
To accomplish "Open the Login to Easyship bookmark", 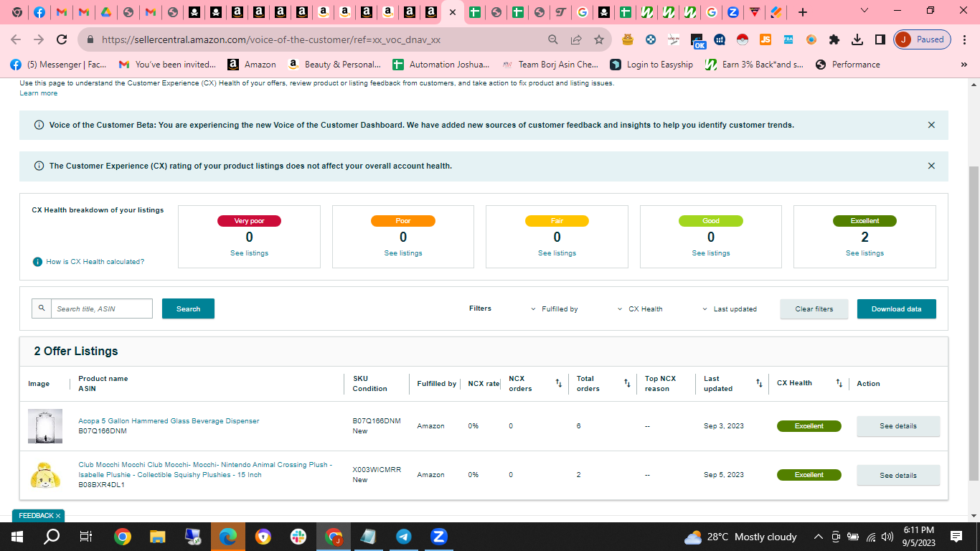I will point(651,65).
